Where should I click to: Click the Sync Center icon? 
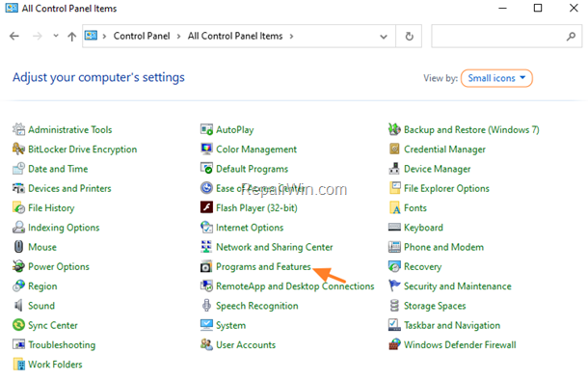tap(18, 325)
